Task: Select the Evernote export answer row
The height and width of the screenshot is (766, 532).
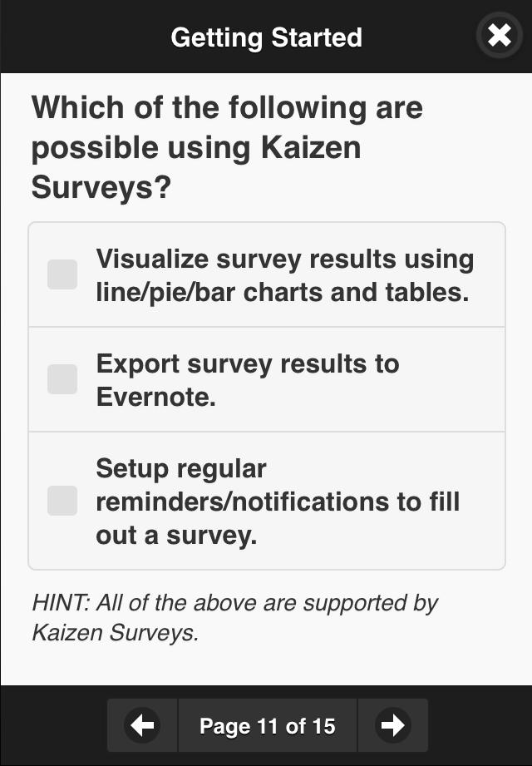Action: coord(266,378)
